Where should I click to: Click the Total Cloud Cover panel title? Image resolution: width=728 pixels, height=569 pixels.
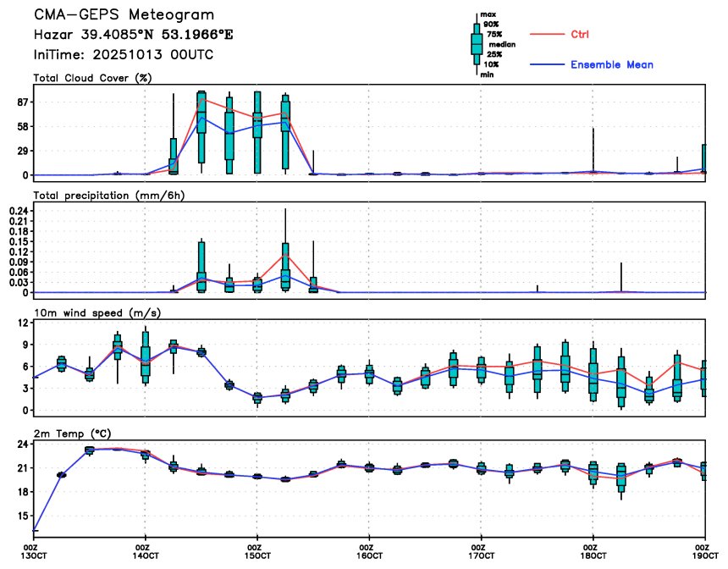pyautogui.click(x=93, y=78)
